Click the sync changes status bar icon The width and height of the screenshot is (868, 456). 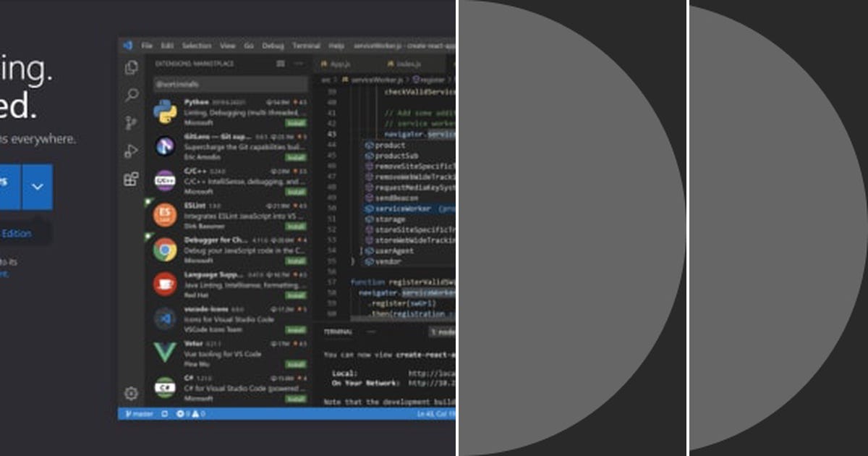164,413
